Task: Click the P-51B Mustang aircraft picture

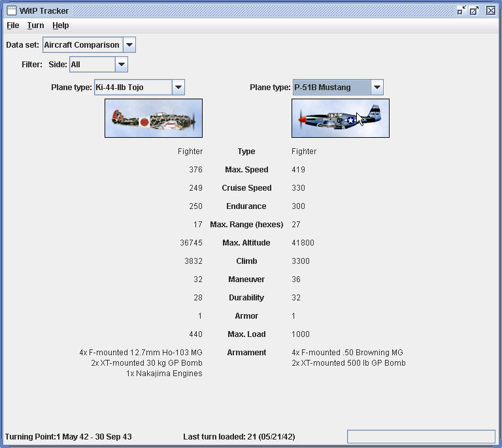Action: tap(341, 118)
